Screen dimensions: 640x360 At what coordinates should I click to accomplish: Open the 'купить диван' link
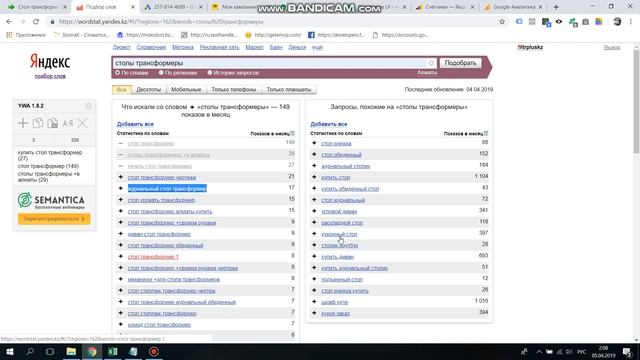coord(338,257)
